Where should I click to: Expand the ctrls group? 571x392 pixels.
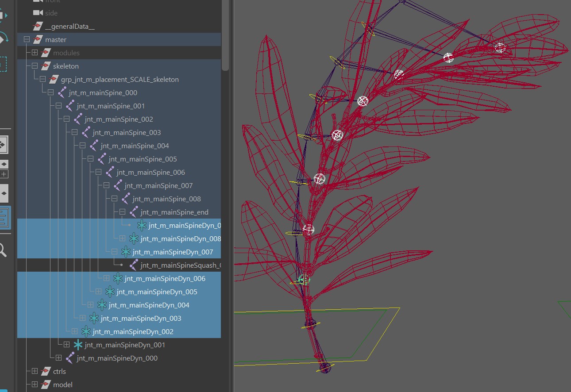tap(35, 372)
